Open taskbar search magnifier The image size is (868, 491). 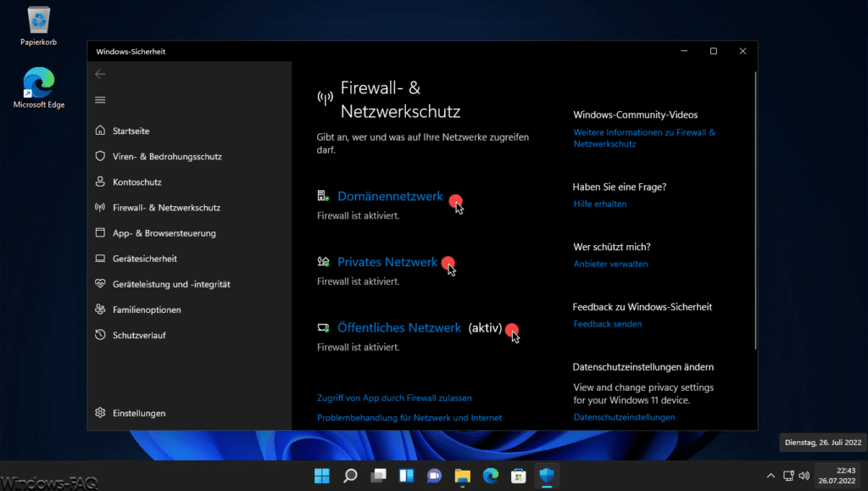click(350, 476)
